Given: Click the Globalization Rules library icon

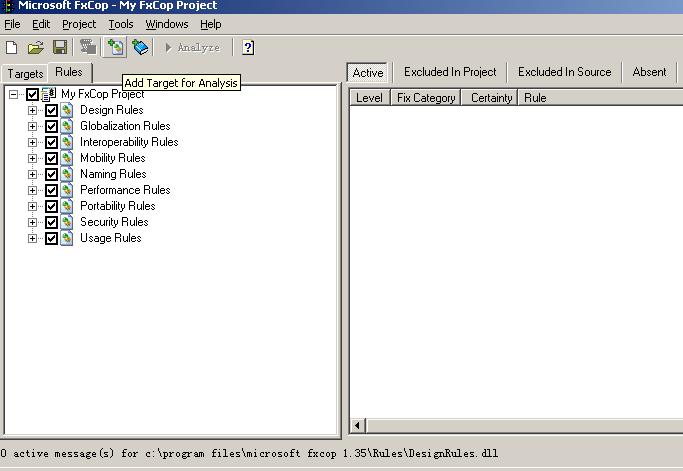Looking at the screenshot, I should click(x=66, y=126).
